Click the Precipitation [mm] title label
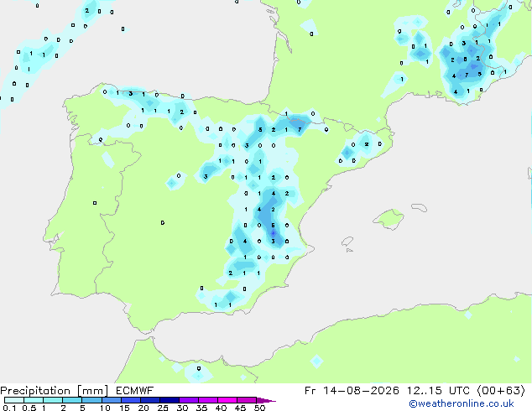This screenshot has height=411, width=532. pyautogui.click(x=55, y=391)
